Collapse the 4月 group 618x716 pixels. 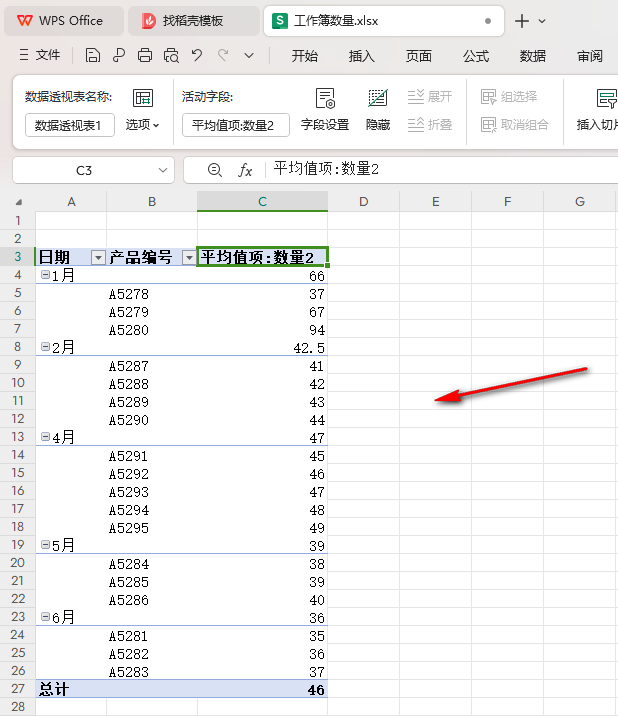coord(45,437)
